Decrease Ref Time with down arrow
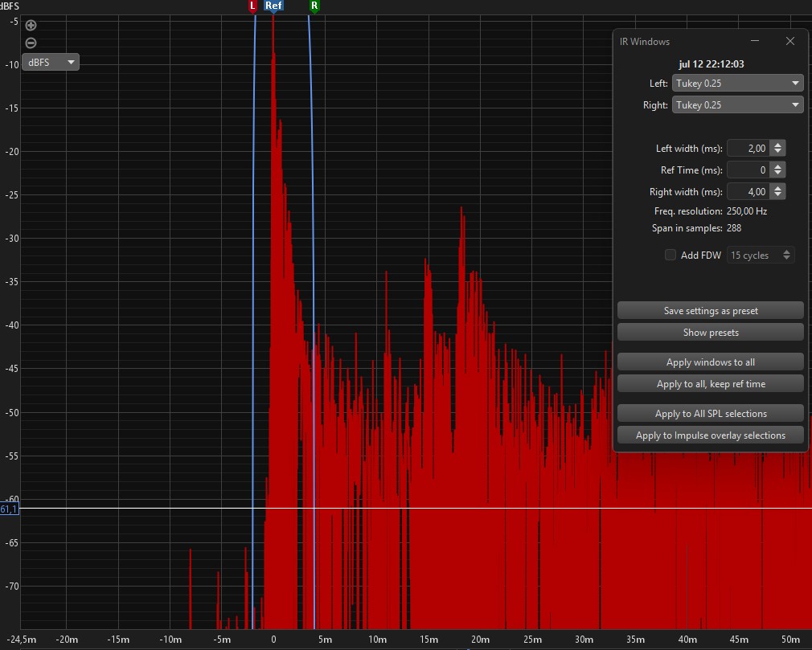This screenshot has height=650, width=812. pyautogui.click(x=777, y=174)
